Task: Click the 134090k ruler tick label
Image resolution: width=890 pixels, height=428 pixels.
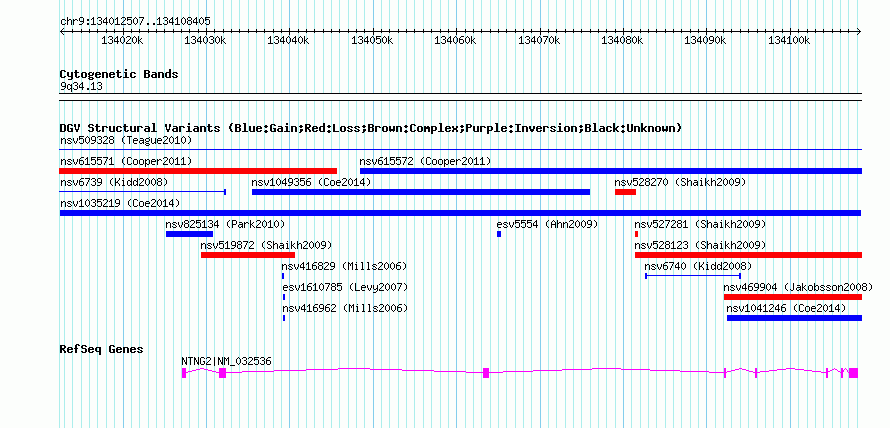Action: point(706,40)
